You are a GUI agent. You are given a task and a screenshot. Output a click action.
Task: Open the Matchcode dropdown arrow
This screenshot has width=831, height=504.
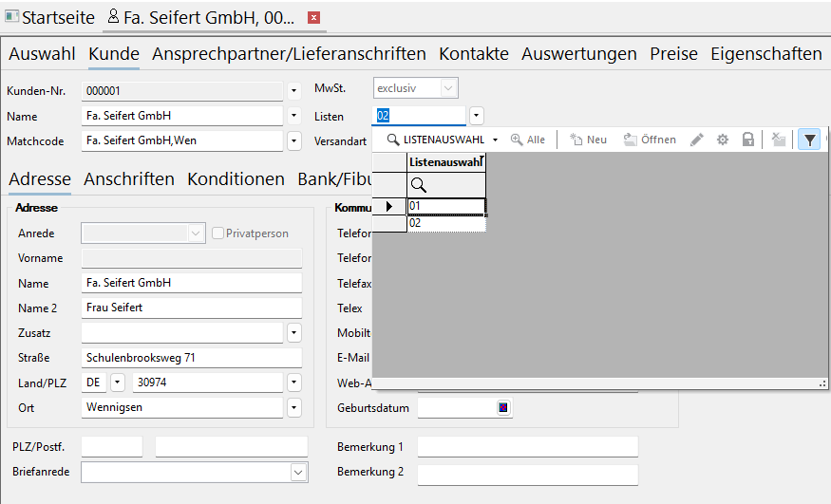pos(293,140)
